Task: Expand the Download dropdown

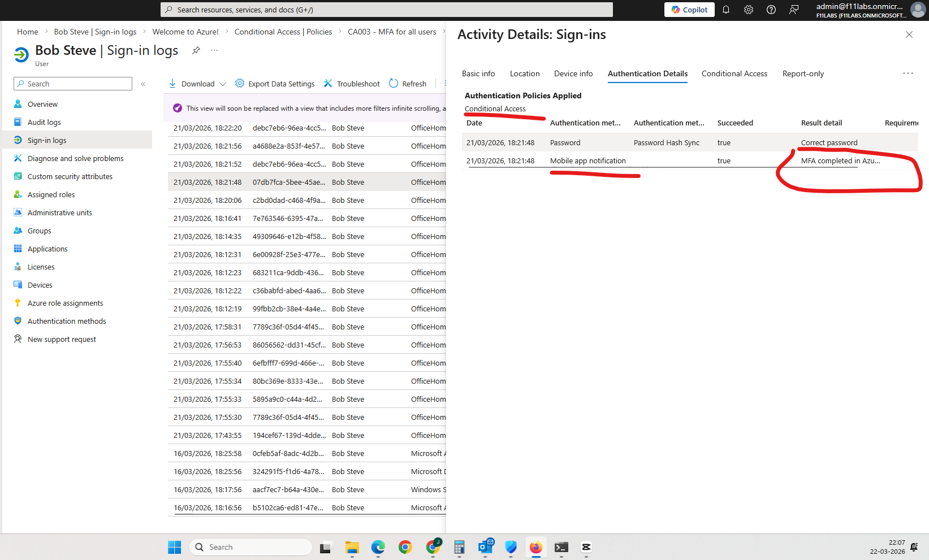Action: [223, 84]
